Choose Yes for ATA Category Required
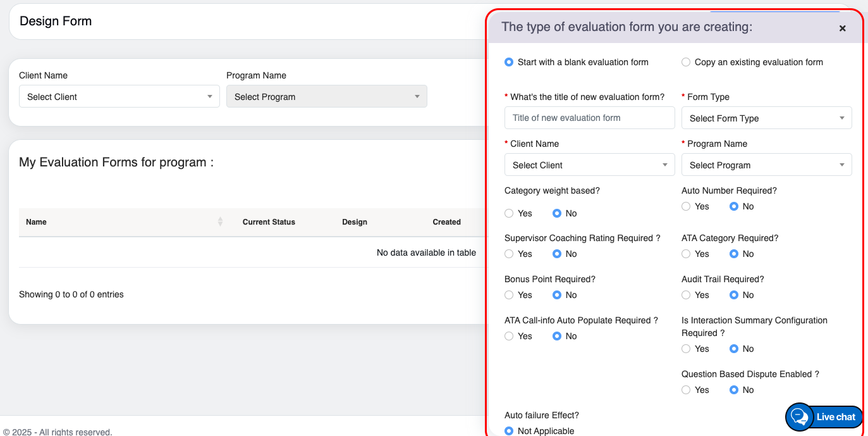Viewport: 868px width, 436px height. tap(686, 254)
